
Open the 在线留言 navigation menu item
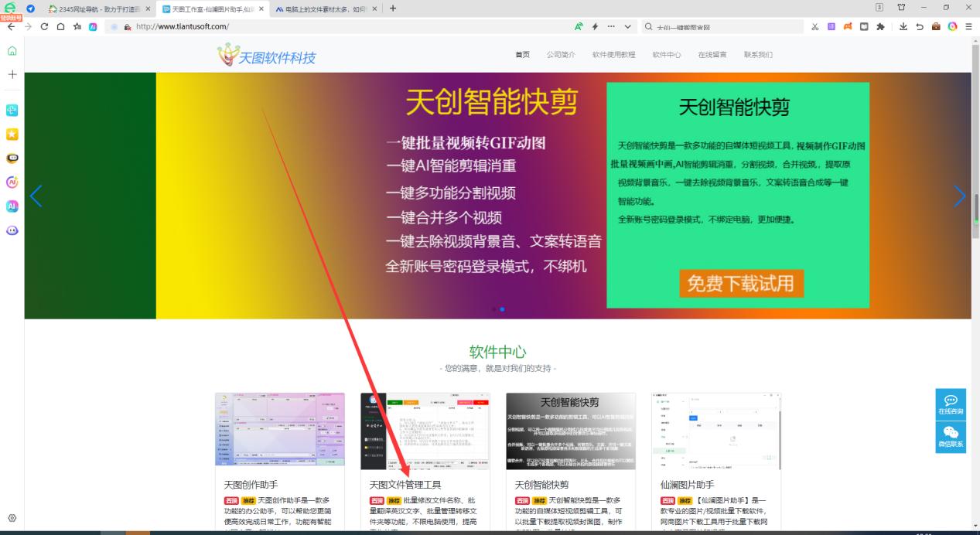point(712,55)
